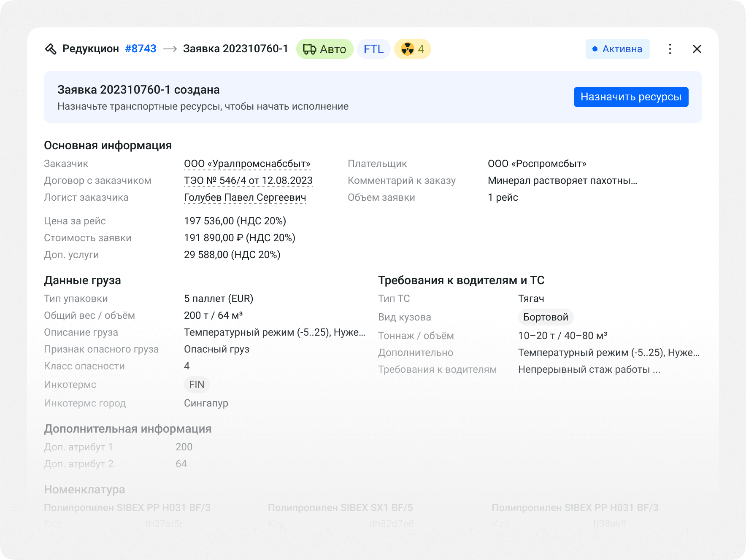Select the FTL transport type badge
Screen dimensions: 746x560
pos(373,48)
